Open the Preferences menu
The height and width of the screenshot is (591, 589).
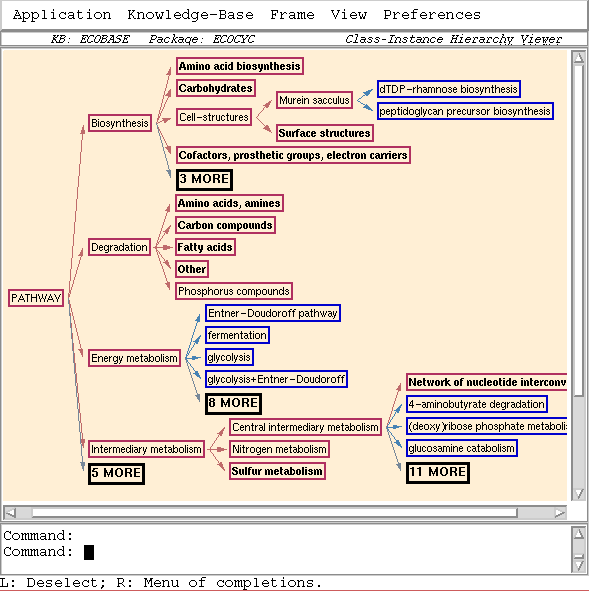432,15
